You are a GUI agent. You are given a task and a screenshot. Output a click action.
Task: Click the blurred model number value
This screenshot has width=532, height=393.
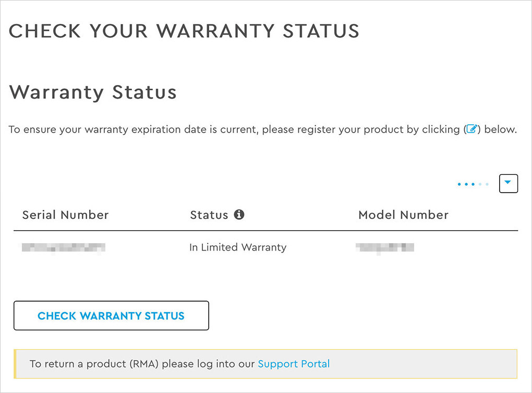(x=385, y=247)
